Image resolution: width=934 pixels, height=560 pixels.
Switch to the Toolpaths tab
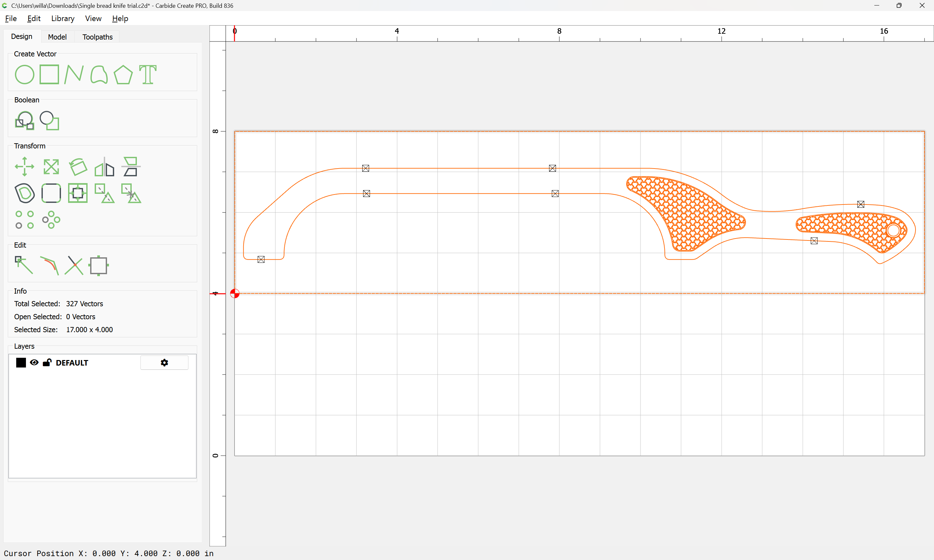coord(97,37)
